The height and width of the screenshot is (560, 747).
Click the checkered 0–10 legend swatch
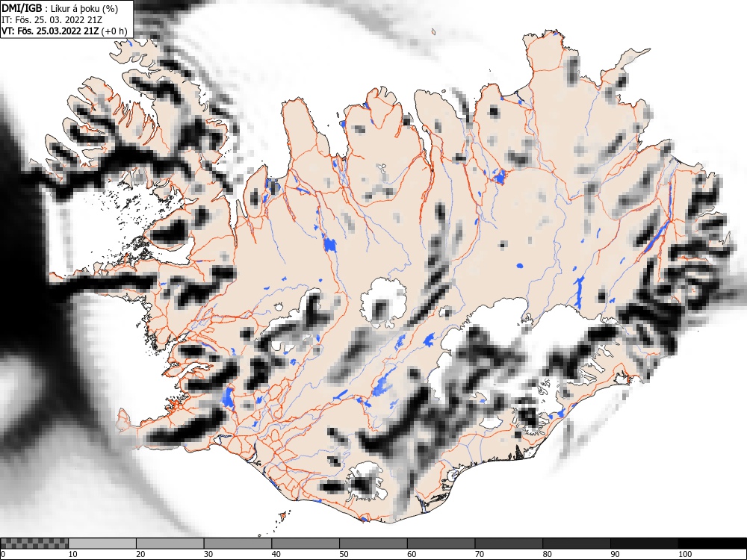tap(34, 544)
